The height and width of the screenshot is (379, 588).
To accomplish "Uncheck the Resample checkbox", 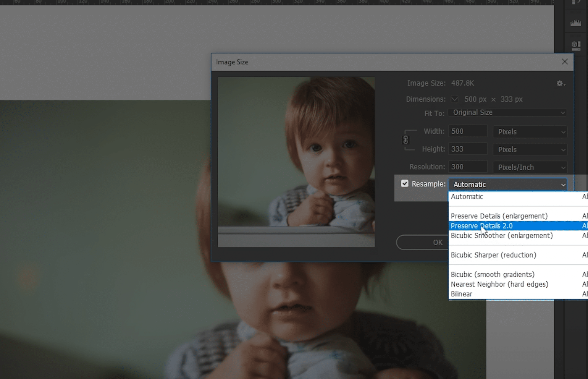I will click(405, 184).
